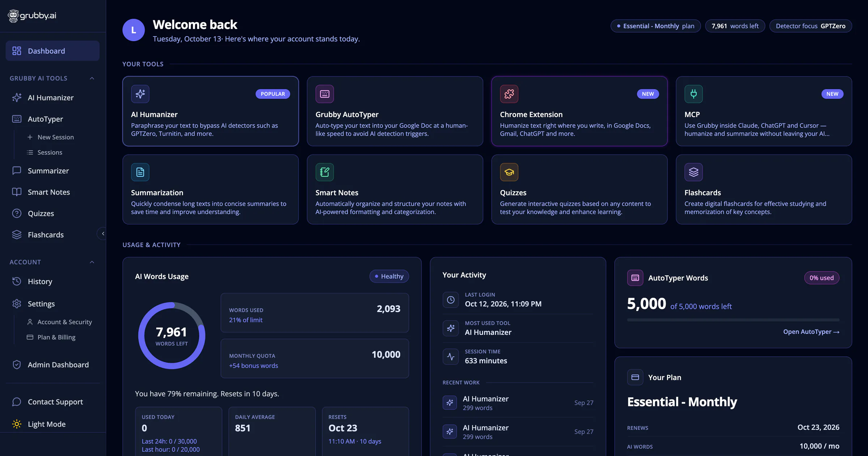Click the Summarization card document icon
Viewport: 868px width, 456px height.
[140, 172]
